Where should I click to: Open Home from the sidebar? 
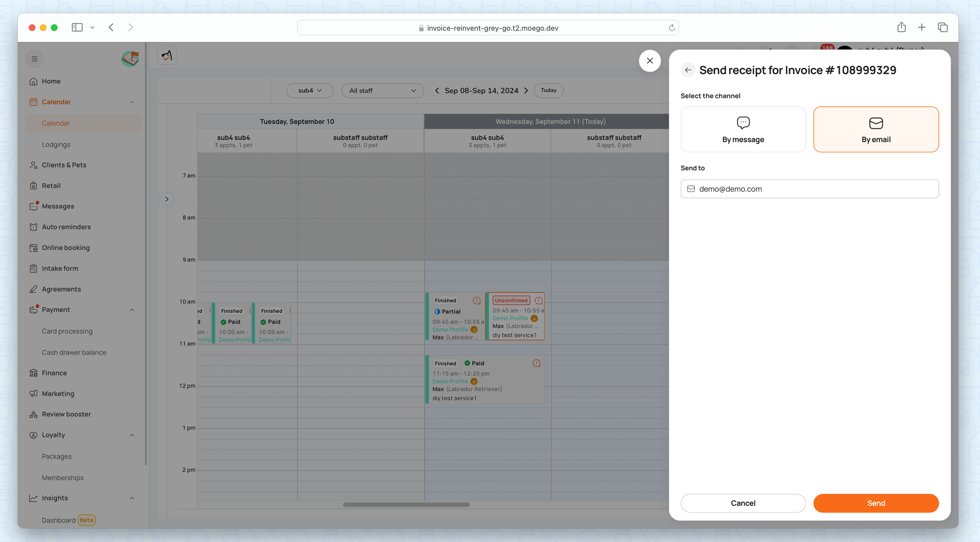pyautogui.click(x=51, y=81)
